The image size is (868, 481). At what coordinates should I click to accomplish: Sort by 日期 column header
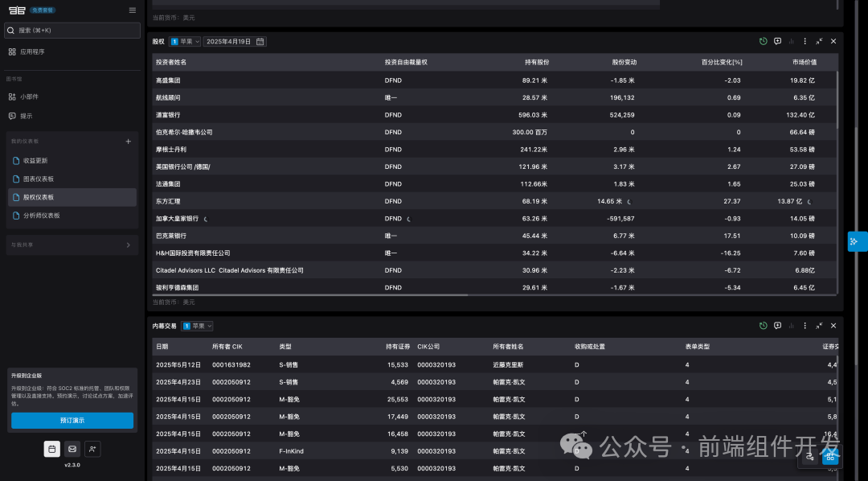162,347
